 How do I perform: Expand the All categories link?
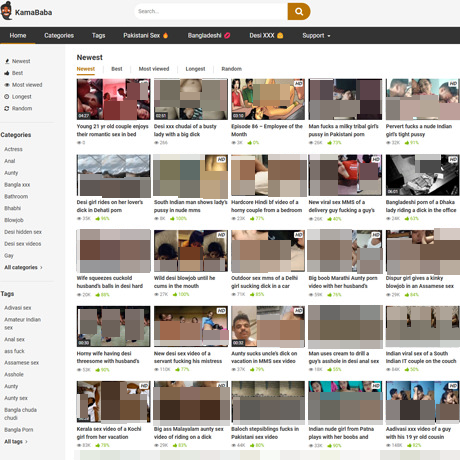pyautogui.click(x=23, y=267)
